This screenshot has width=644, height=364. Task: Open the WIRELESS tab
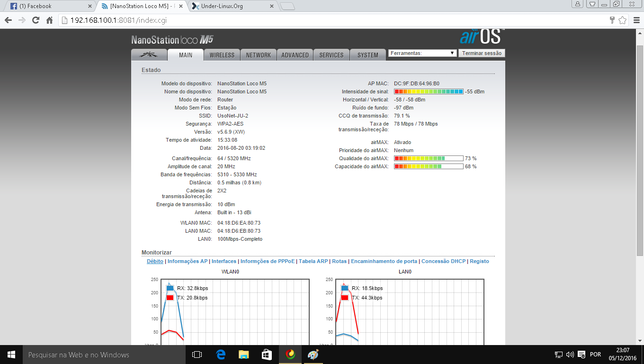tap(222, 55)
